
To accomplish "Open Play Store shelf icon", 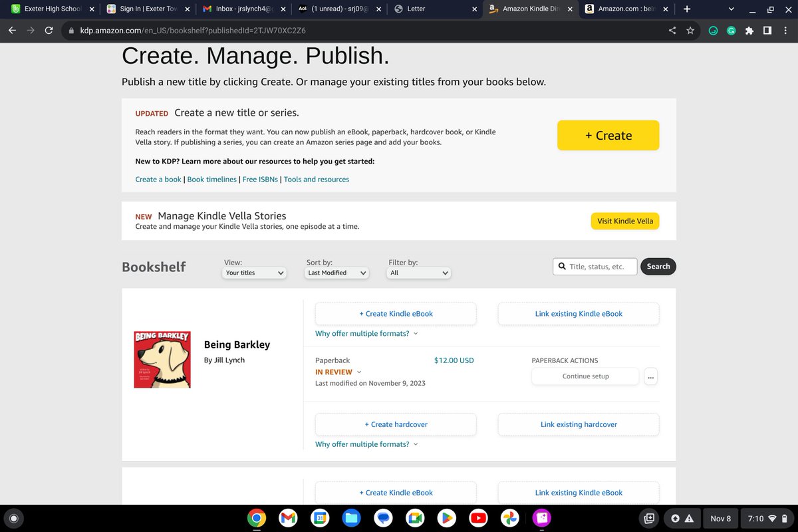I will (x=446, y=518).
